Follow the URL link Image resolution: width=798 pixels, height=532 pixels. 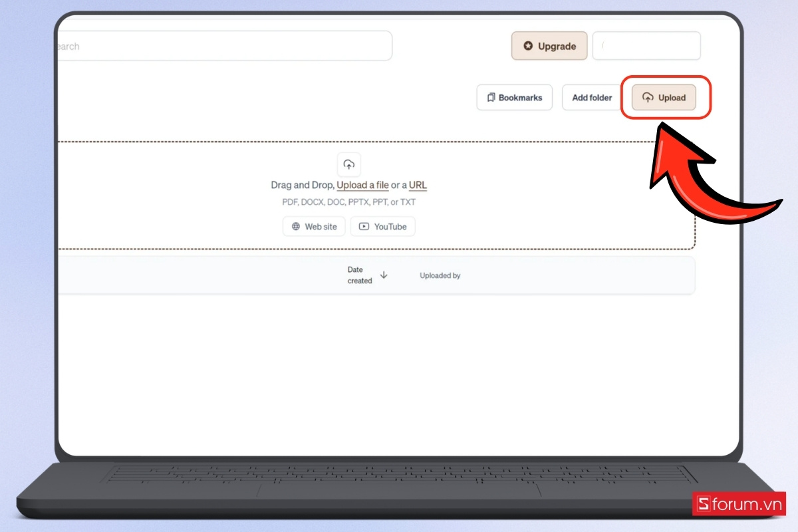[418, 186]
